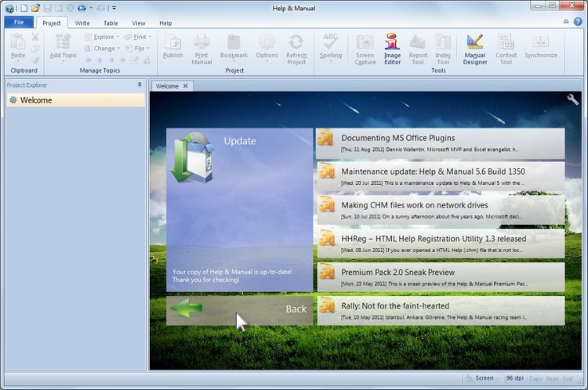588x390 pixels.
Task: Launch the Image Editor tool
Action: [392, 49]
